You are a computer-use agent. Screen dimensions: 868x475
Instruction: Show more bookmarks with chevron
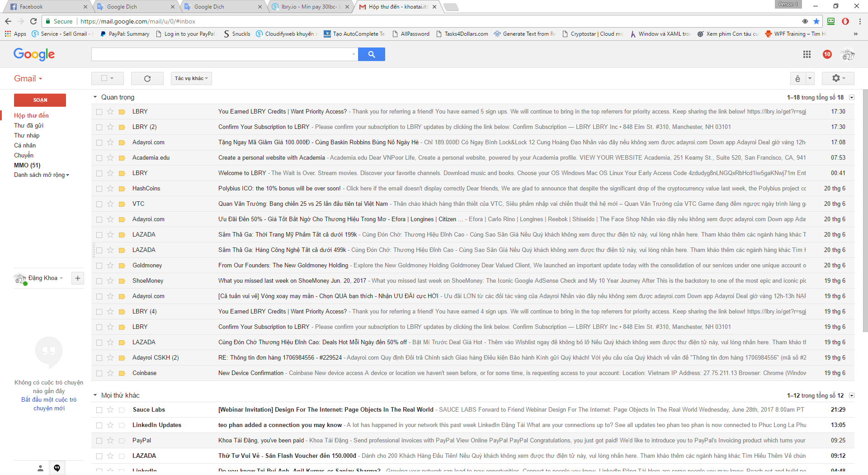[855, 34]
